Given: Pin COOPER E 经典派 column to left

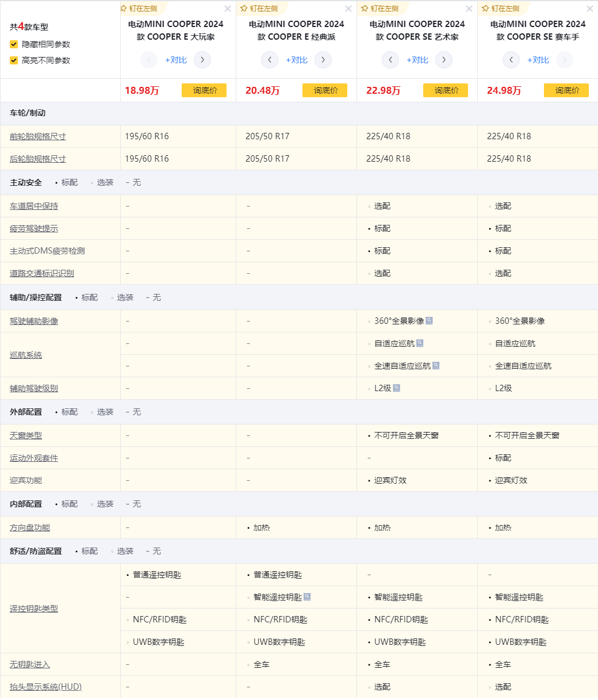Looking at the screenshot, I should pyautogui.click(x=259, y=9).
